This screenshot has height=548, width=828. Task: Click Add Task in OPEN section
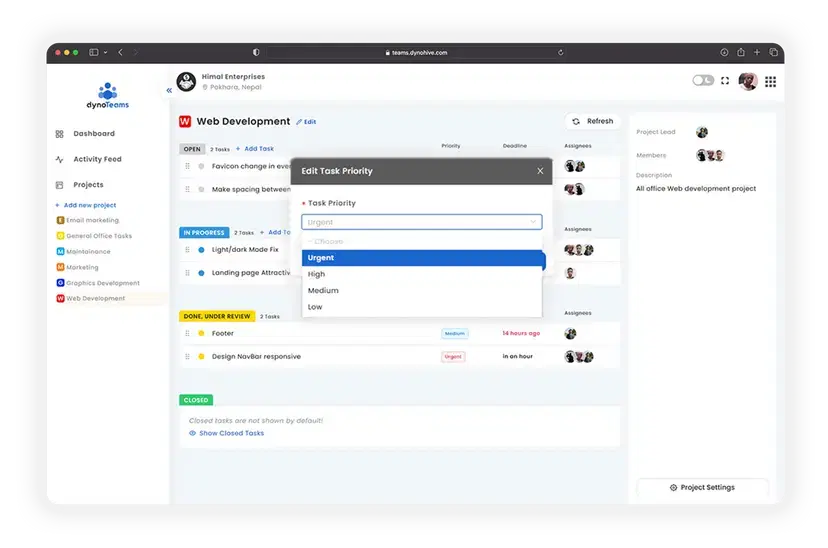[255, 149]
